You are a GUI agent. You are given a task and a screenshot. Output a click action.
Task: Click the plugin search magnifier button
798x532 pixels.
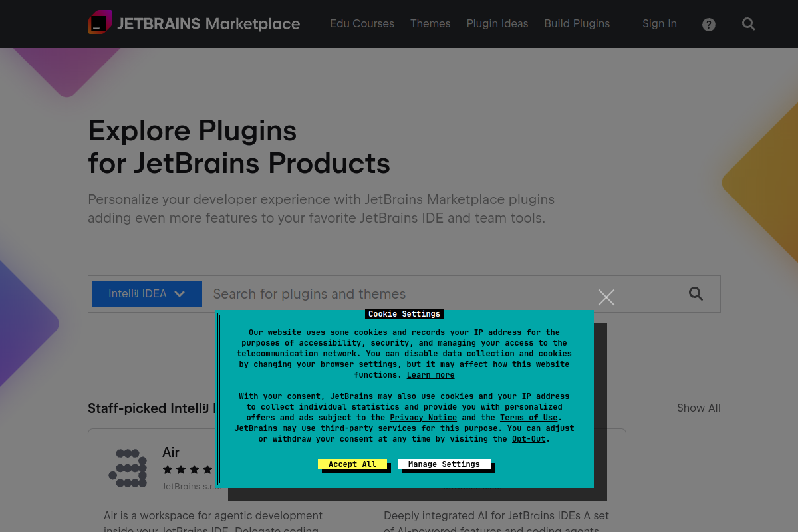click(696, 294)
